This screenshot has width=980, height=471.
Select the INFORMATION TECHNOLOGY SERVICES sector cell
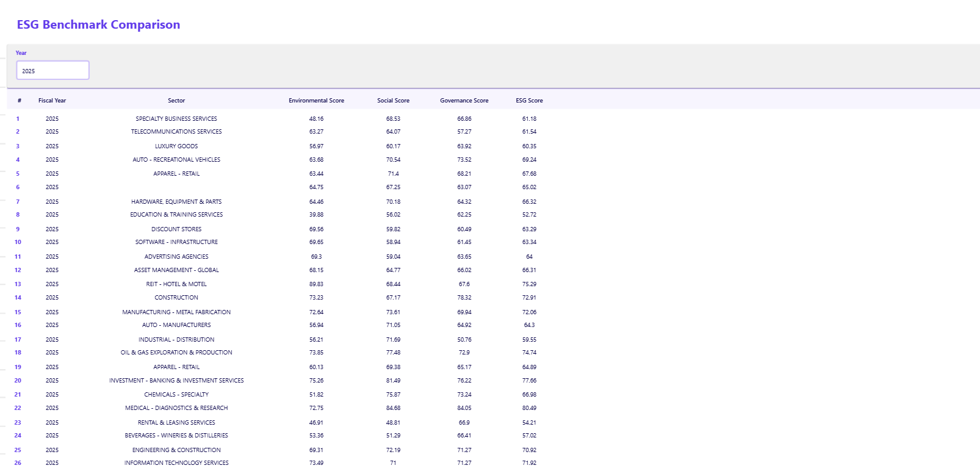pyautogui.click(x=176, y=463)
